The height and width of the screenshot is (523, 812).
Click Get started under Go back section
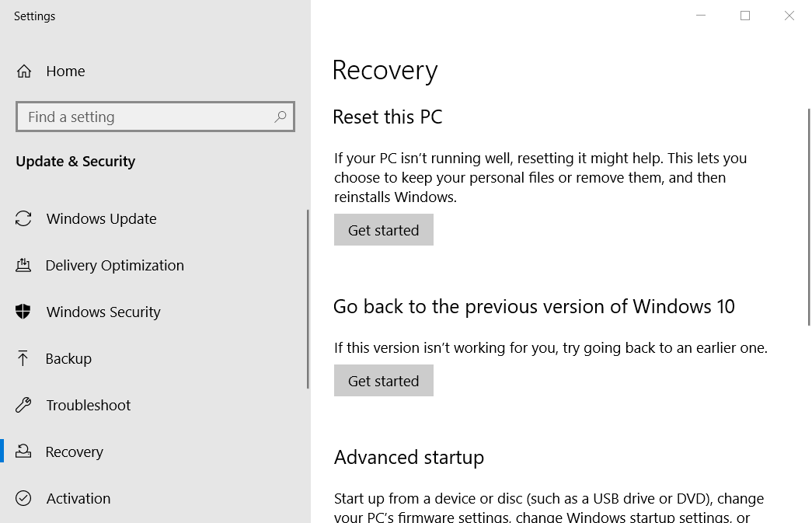384,381
